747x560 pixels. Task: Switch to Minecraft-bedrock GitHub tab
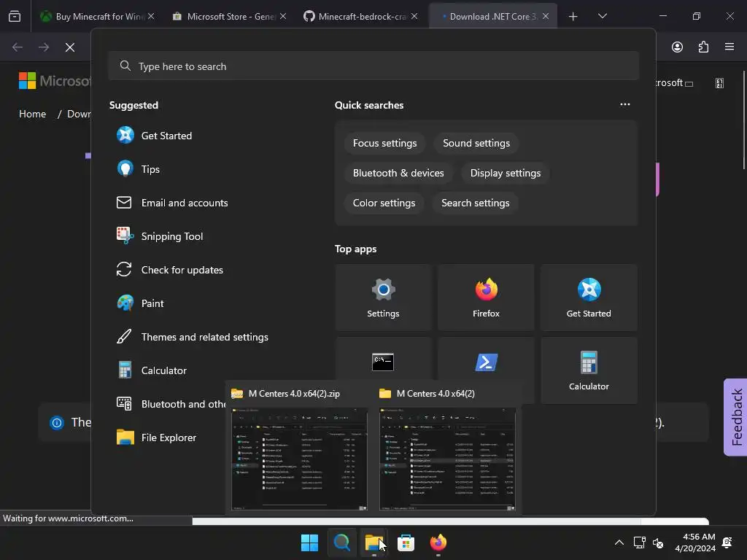(361, 16)
